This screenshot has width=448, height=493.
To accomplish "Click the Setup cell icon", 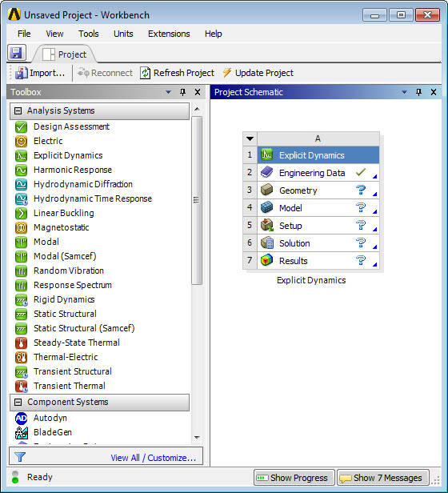I will [x=267, y=226].
